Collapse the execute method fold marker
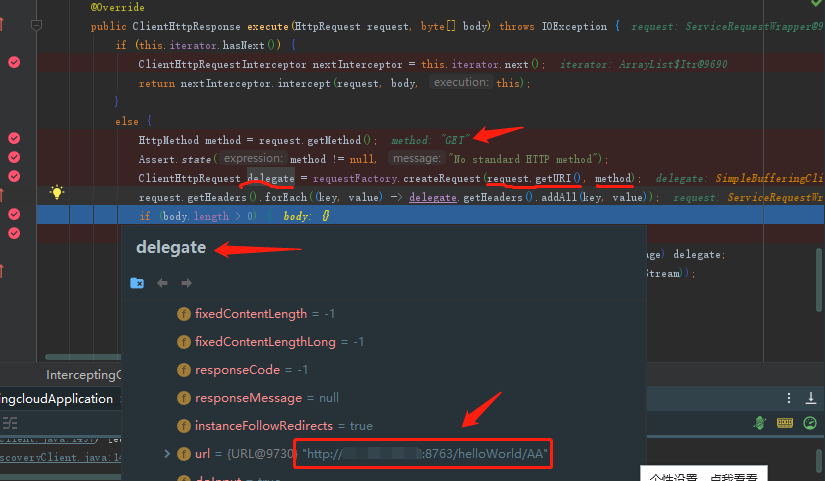The image size is (825, 481). click(x=36, y=26)
